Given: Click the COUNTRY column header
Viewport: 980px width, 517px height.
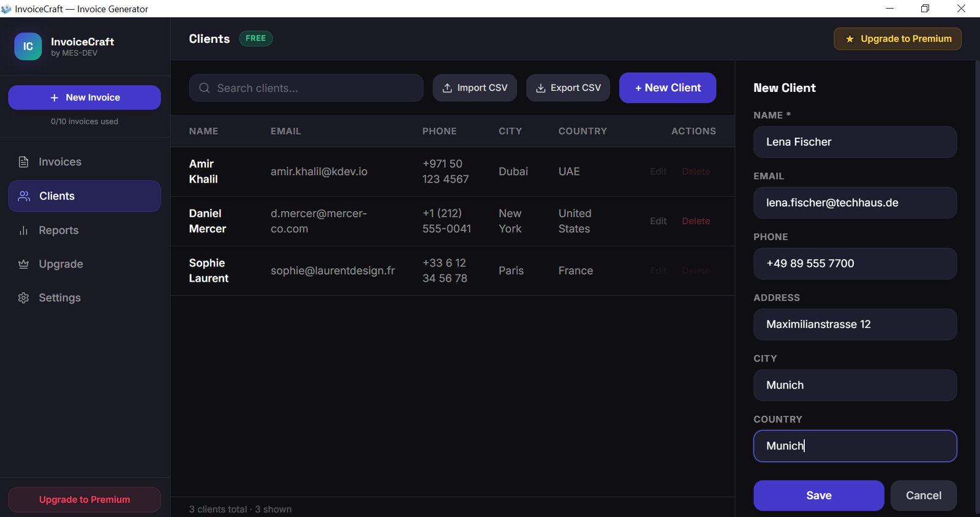Looking at the screenshot, I should (582, 131).
